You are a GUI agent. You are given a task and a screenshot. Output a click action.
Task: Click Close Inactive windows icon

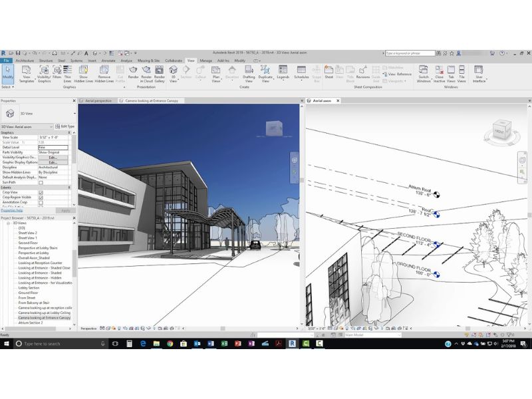[439, 74]
